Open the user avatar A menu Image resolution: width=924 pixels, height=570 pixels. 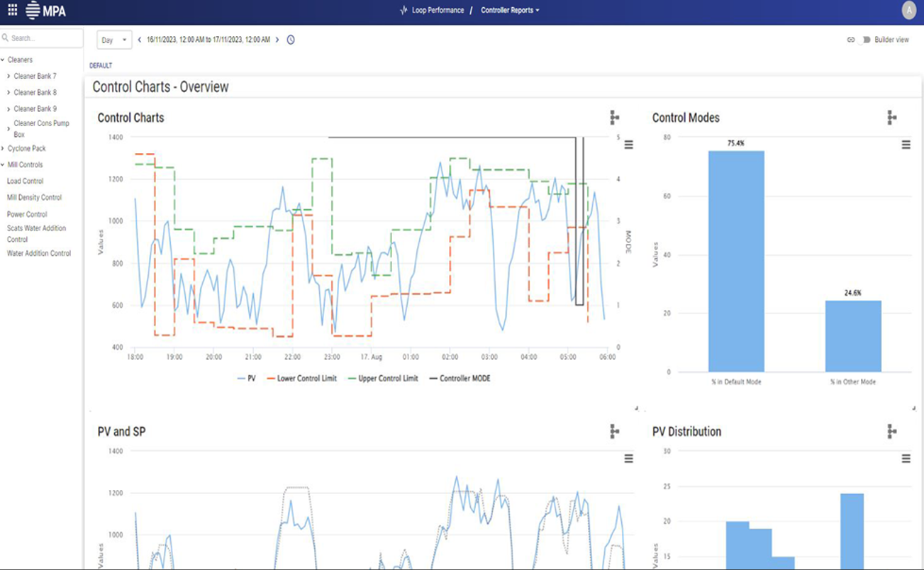909,10
